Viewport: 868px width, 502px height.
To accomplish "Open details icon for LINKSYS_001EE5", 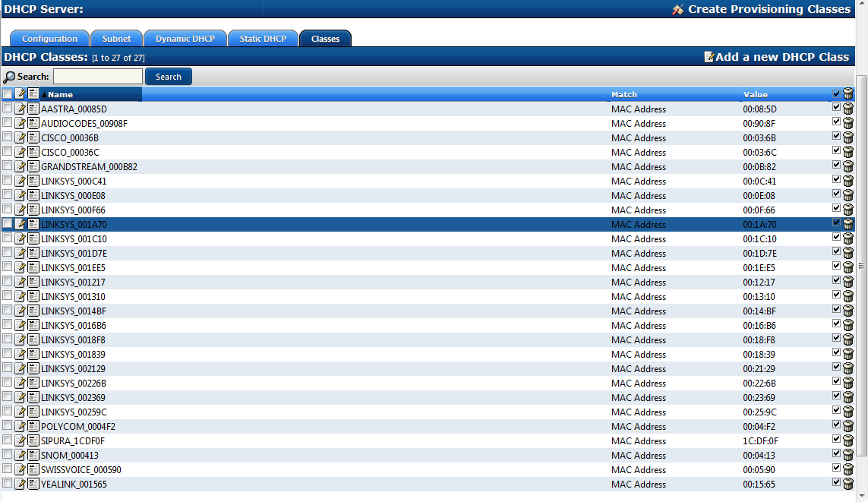I will [33, 267].
